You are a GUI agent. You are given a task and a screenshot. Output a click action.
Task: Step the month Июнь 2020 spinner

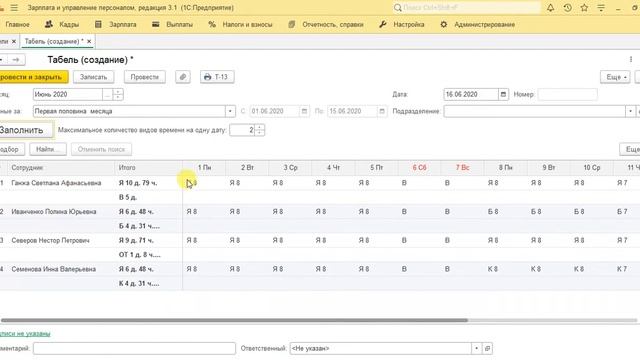click(118, 94)
